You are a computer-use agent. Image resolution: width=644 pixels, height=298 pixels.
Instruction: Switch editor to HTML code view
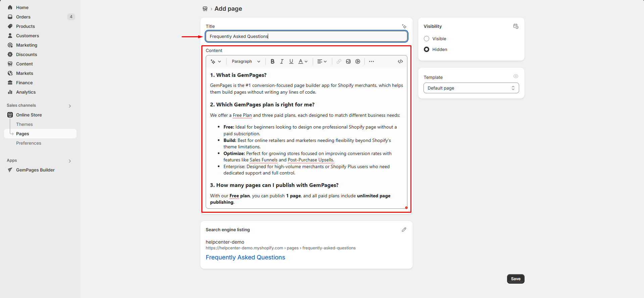click(x=400, y=61)
